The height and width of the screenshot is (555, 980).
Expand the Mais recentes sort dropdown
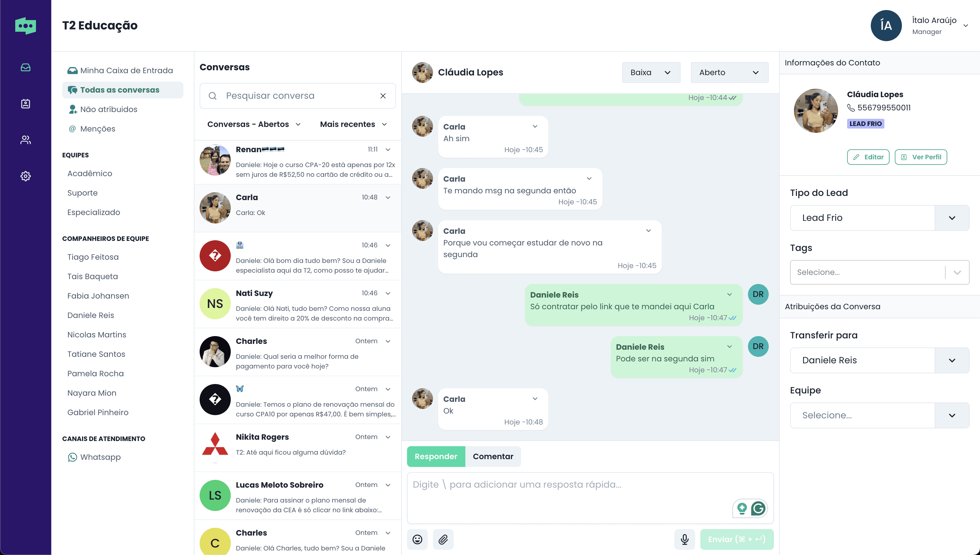click(x=353, y=124)
